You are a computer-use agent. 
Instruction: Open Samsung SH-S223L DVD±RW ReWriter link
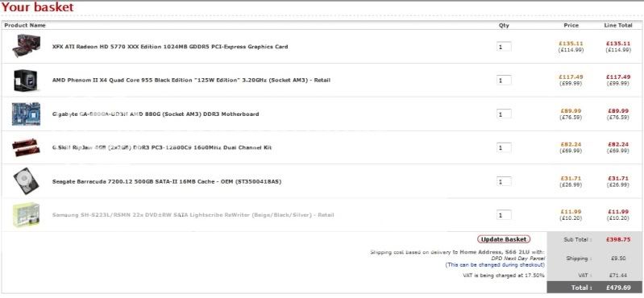(193, 215)
